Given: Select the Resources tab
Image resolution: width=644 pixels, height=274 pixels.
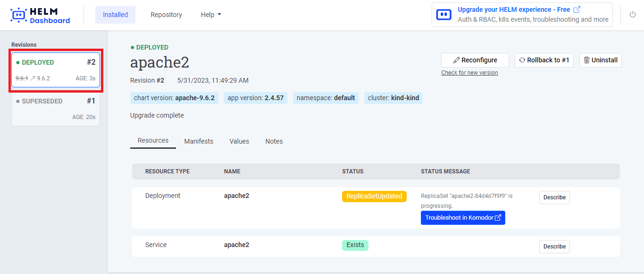Looking at the screenshot, I should click(153, 141).
